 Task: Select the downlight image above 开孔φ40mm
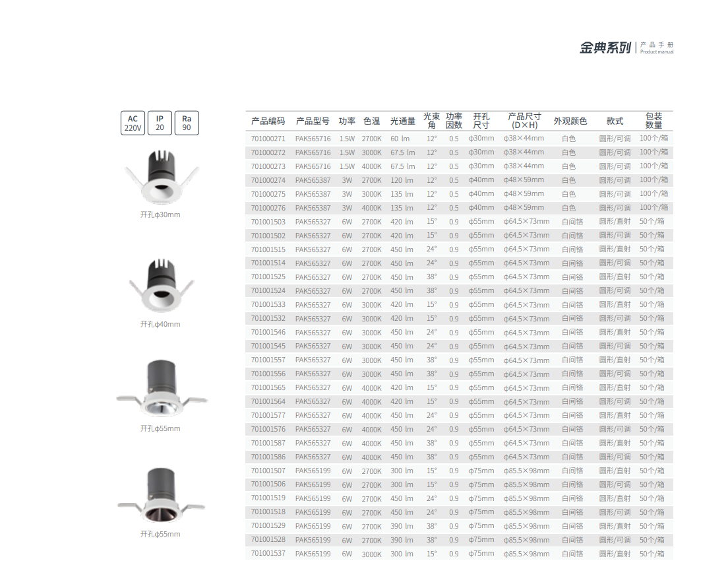(160, 285)
